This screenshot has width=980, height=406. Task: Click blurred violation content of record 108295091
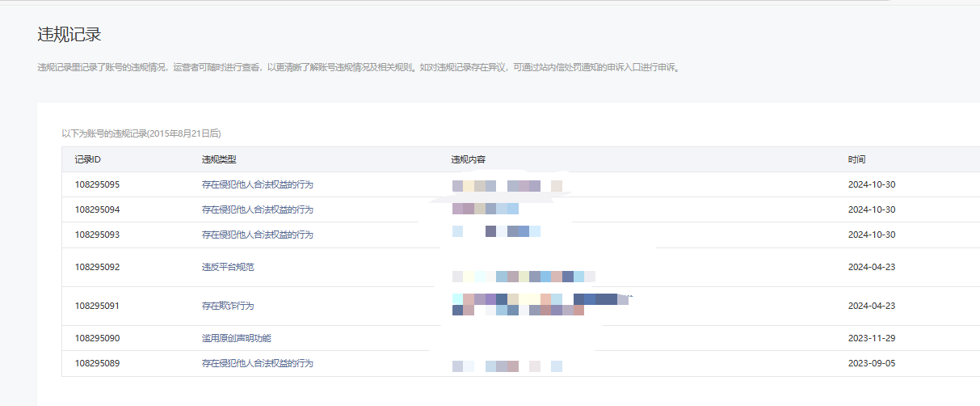[x=540, y=305]
